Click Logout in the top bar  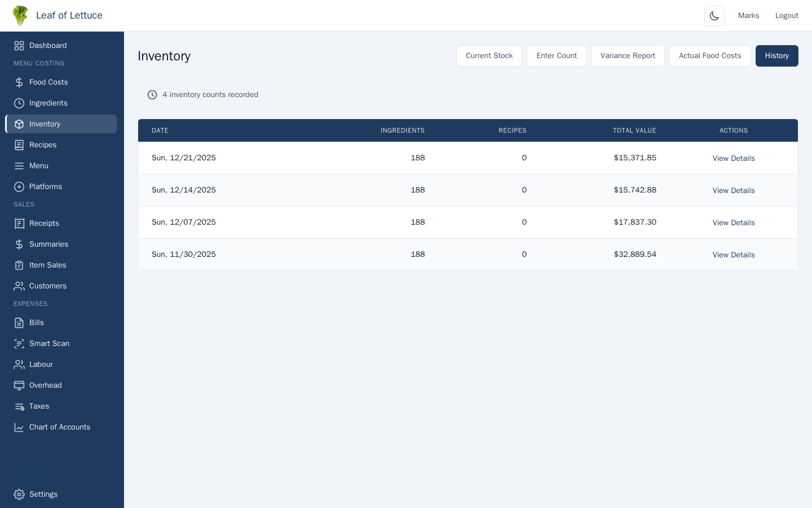787,15
